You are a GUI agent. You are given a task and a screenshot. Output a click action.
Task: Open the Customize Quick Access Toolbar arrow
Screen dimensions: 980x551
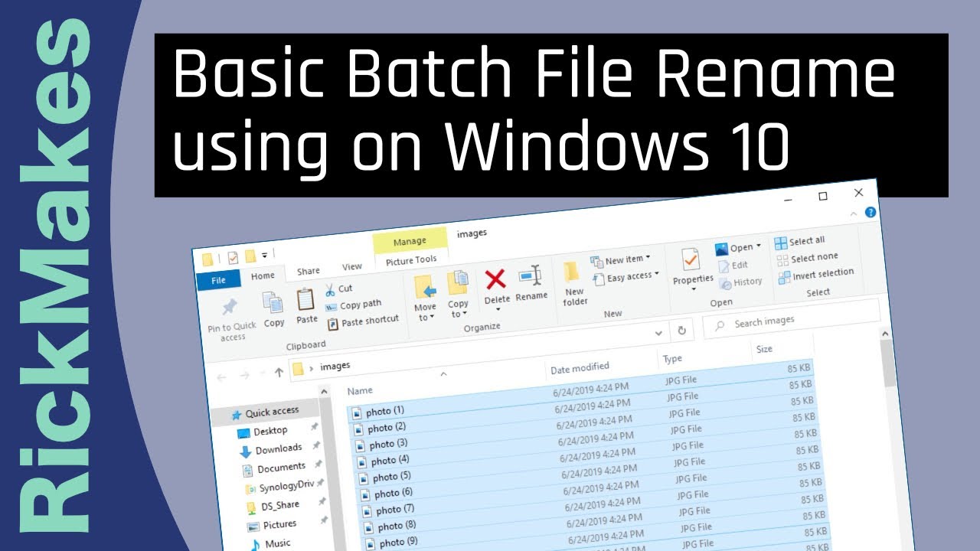coord(266,255)
